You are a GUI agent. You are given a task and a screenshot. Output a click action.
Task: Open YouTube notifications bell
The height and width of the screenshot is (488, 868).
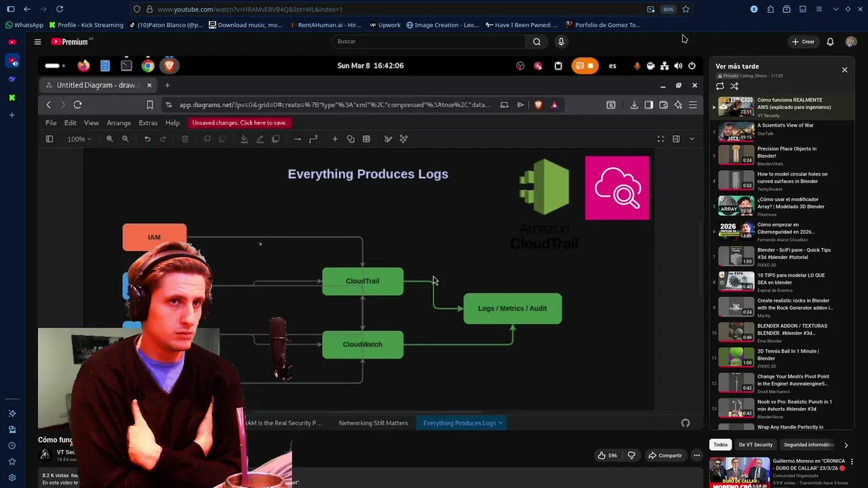coord(830,42)
